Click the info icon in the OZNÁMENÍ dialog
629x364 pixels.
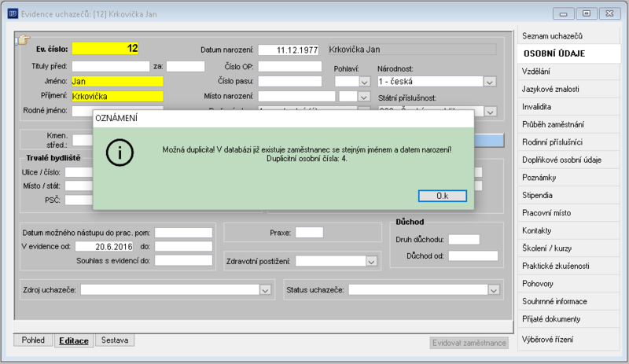pyautogui.click(x=120, y=153)
